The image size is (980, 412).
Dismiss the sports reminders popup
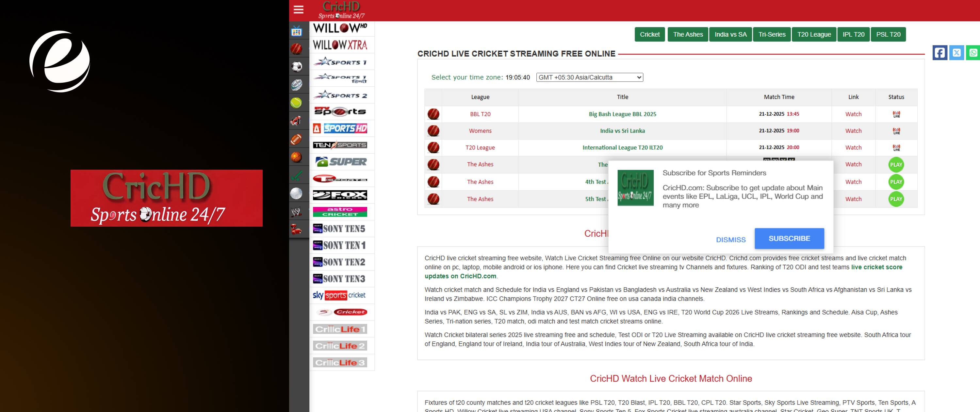coord(731,239)
